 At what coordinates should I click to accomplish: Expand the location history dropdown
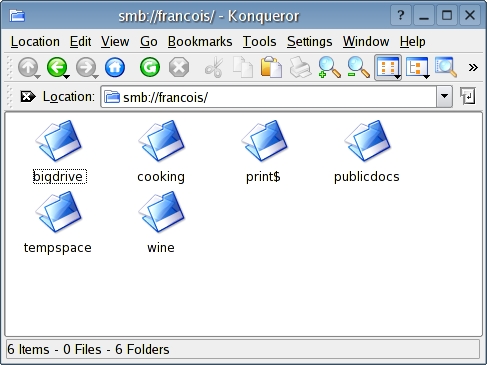pyautogui.click(x=444, y=97)
